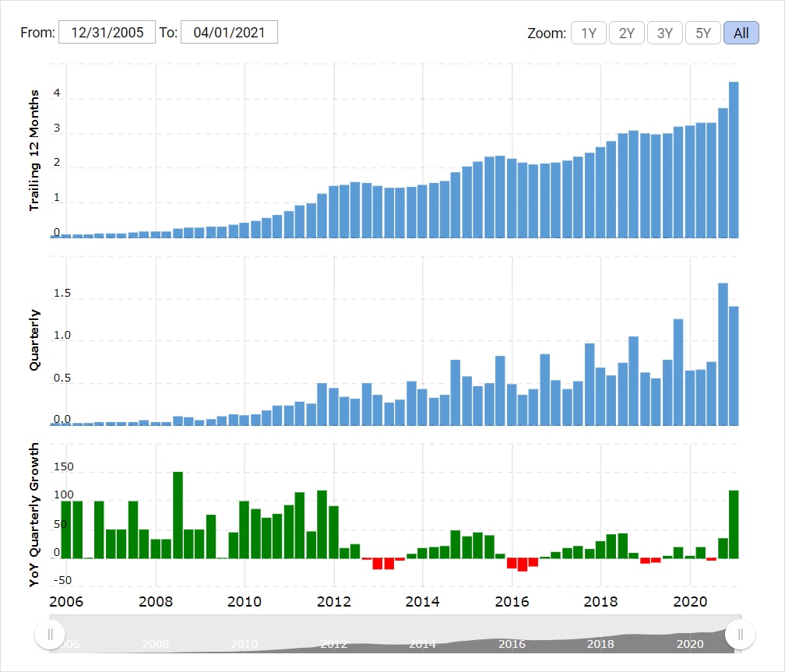Click the tallest 2008 YoY growth bar
Screen dimensions: 785x672
coord(178,515)
